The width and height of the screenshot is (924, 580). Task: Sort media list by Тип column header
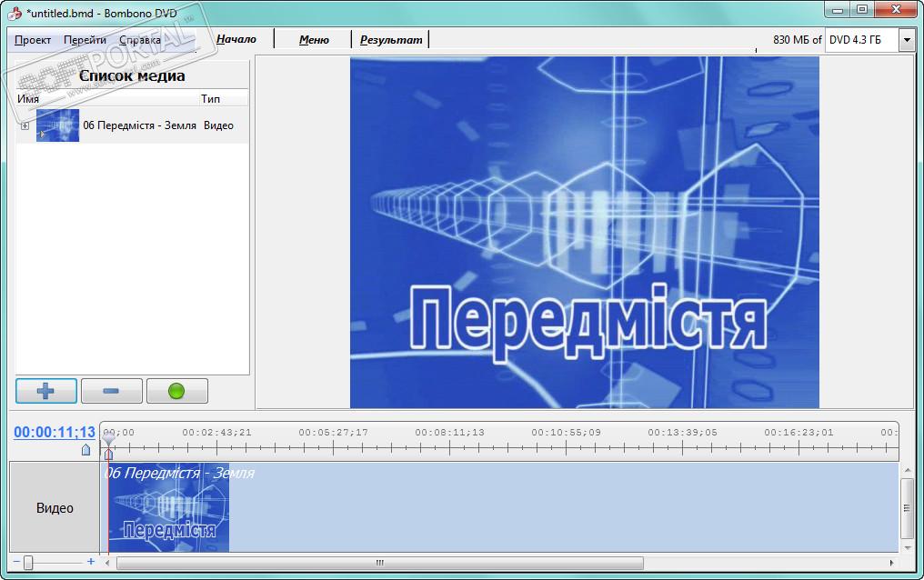(x=223, y=98)
